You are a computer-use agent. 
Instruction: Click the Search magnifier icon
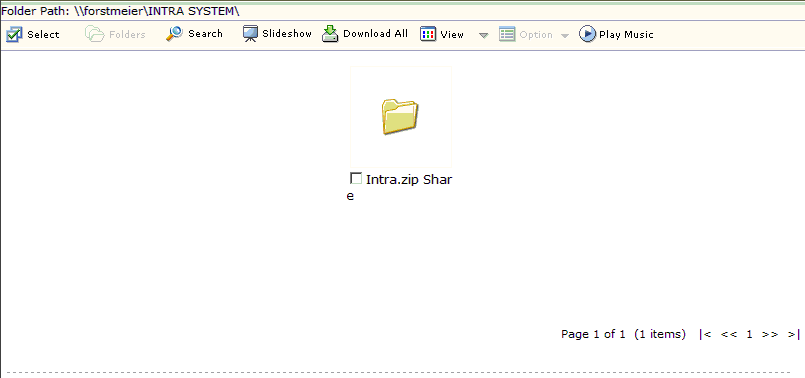pyautogui.click(x=174, y=34)
